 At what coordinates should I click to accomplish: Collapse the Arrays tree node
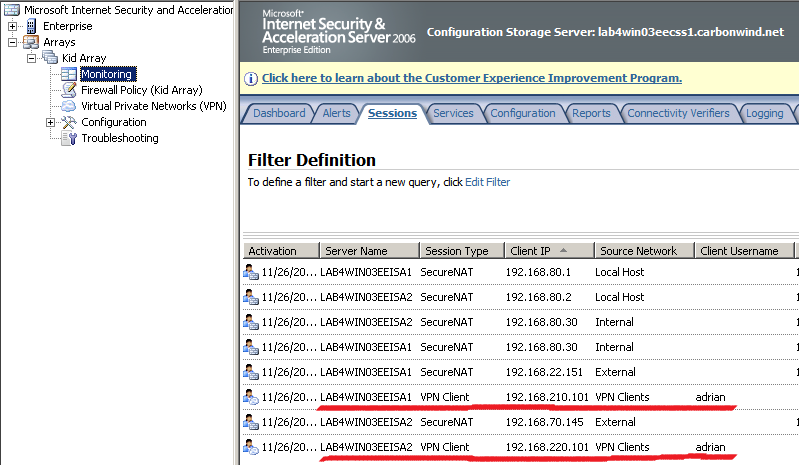click(x=12, y=42)
